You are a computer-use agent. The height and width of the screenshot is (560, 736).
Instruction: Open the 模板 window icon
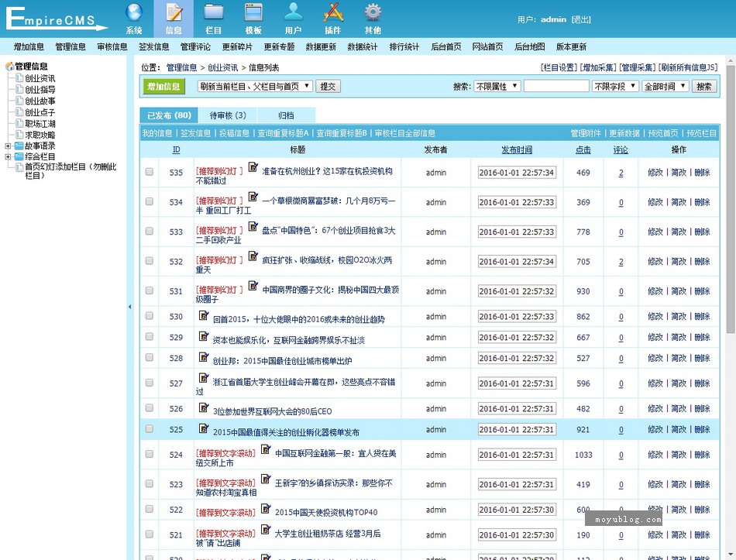253,12
